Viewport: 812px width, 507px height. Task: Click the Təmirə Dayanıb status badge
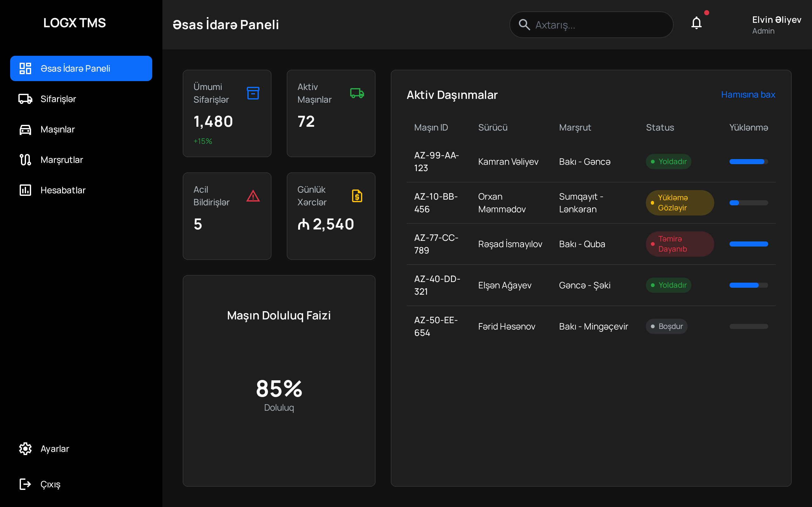pos(679,244)
